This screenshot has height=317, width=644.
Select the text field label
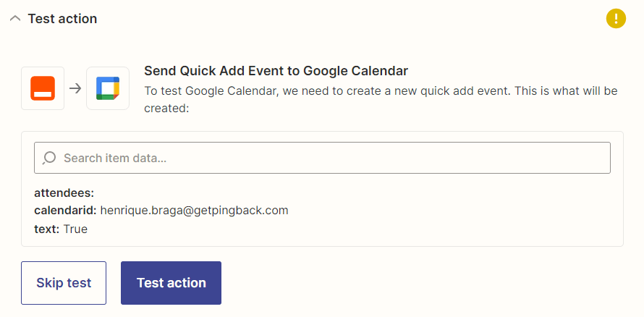46,229
